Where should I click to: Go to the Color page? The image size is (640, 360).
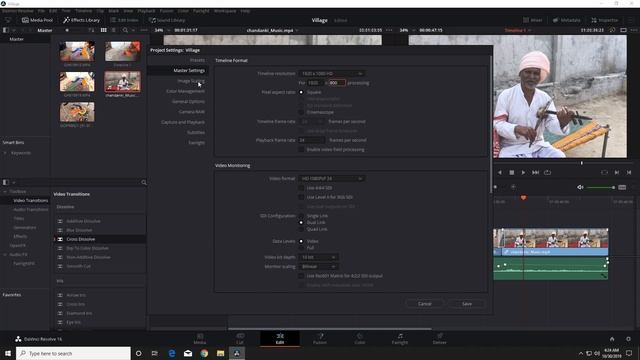(x=360, y=339)
